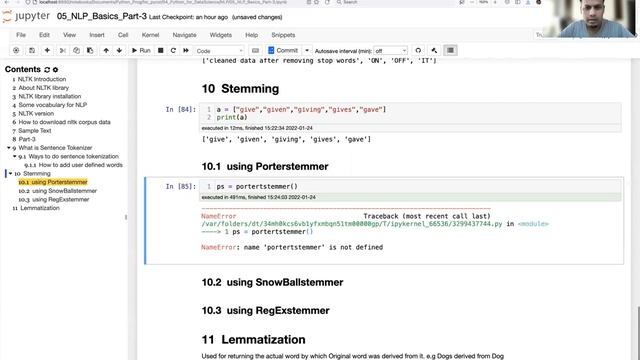The image size is (640, 360).
Task: Go to 'Lemmatization' in Contents
Action: click(40, 208)
